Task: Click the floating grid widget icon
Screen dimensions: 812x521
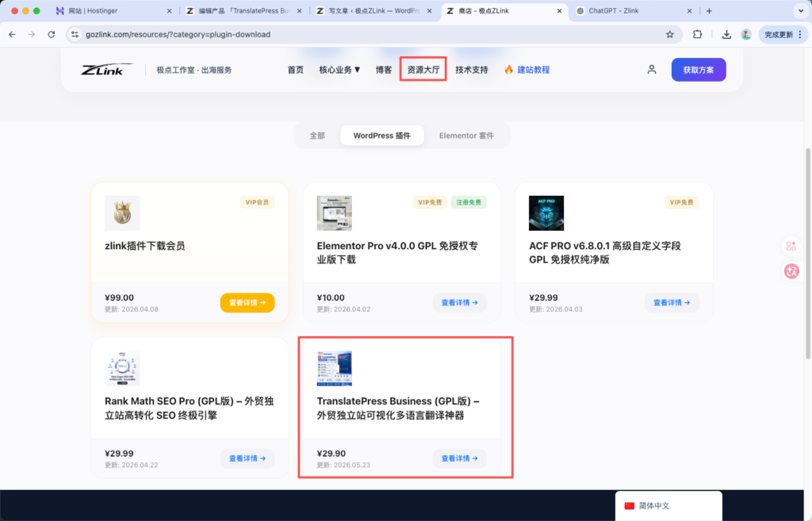Action: (x=791, y=246)
